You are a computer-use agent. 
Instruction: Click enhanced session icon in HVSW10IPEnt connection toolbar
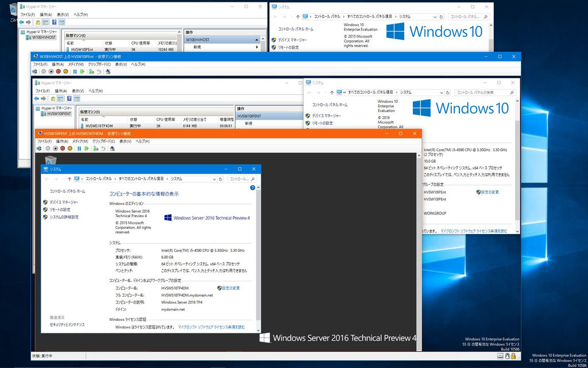point(109,71)
